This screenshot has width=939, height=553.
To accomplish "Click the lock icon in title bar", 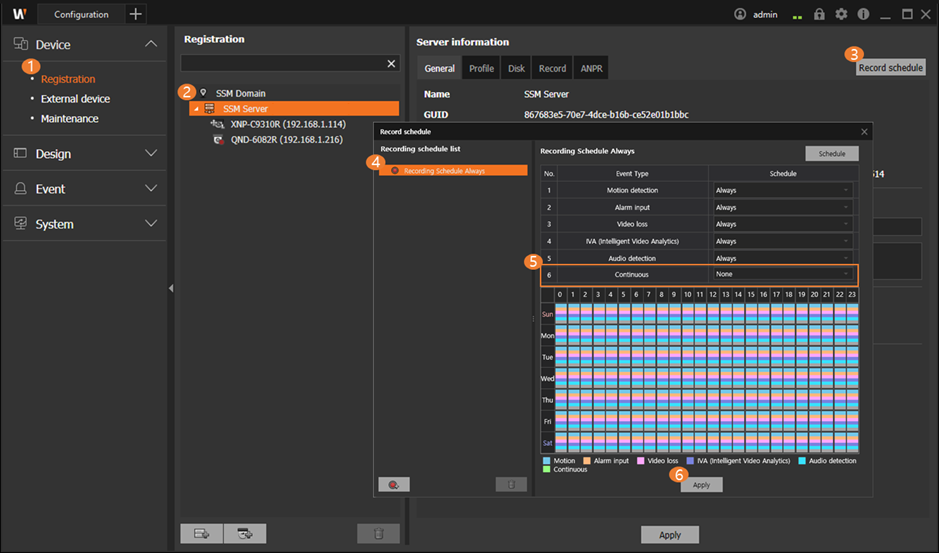I will point(820,14).
